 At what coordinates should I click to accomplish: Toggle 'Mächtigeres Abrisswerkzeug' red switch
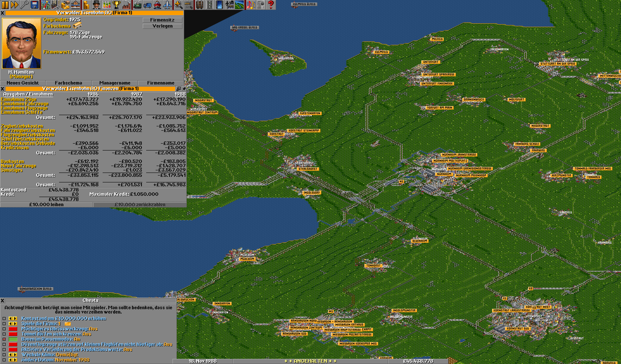(13, 329)
